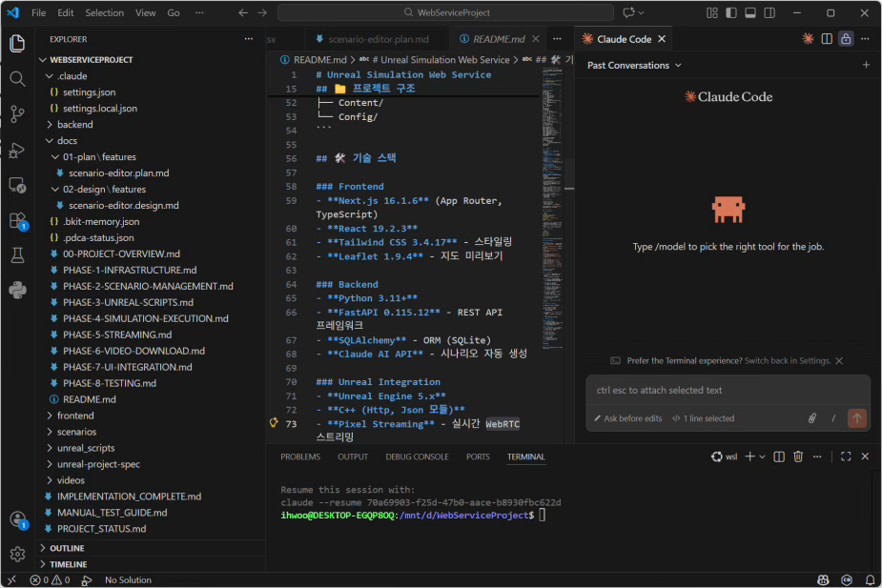Kill terminal with trash icon
Viewport: 882px width, 588px height.
798,456
